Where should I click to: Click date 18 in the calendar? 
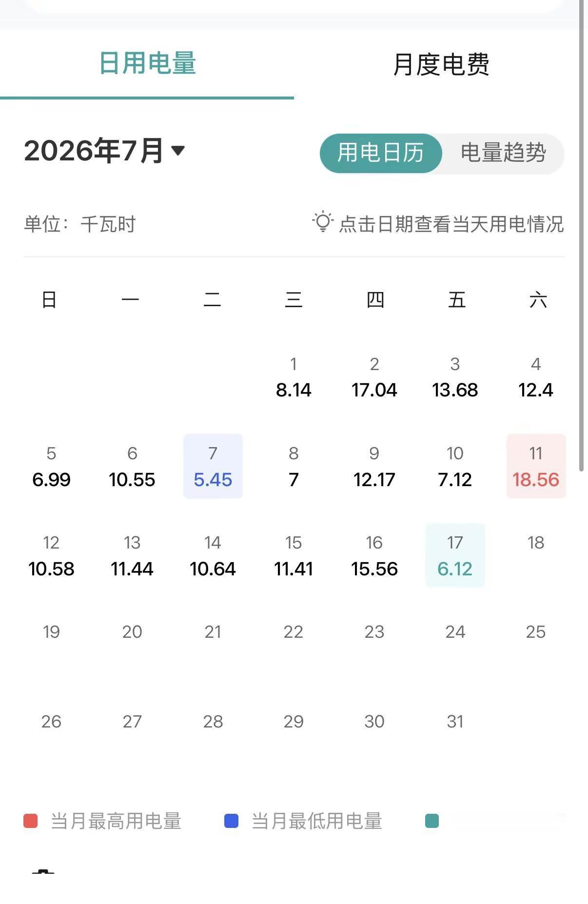pyautogui.click(x=536, y=543)
